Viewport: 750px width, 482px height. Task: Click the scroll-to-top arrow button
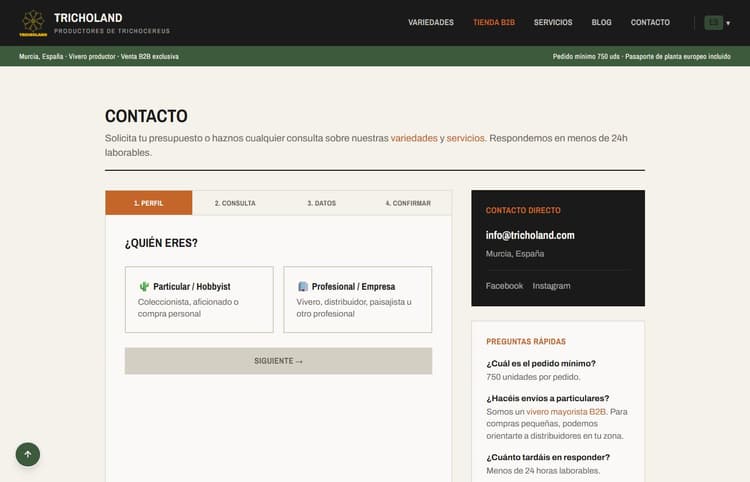pyautogui.click(x=28, y=454)
